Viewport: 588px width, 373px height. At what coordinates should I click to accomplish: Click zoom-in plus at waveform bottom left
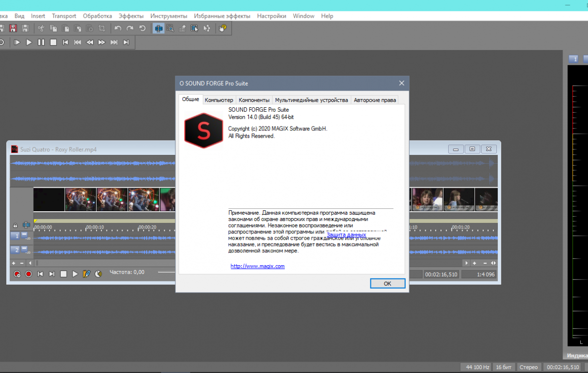coord(14,263)
